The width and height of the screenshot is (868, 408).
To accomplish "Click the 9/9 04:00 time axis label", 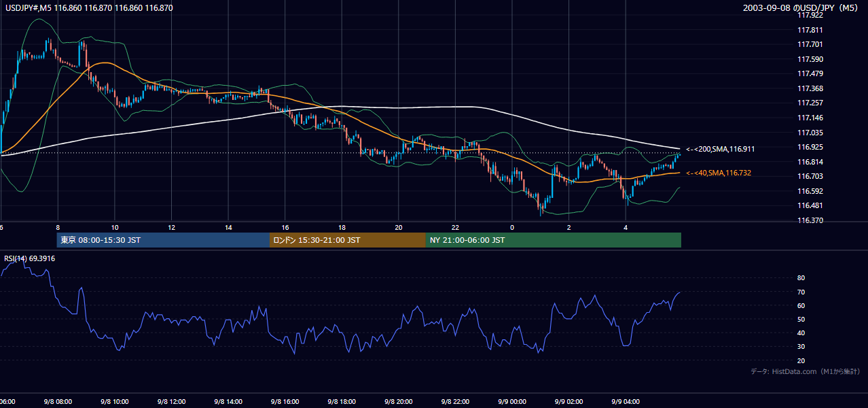I will pyautogui.click(x=626, y=402).
